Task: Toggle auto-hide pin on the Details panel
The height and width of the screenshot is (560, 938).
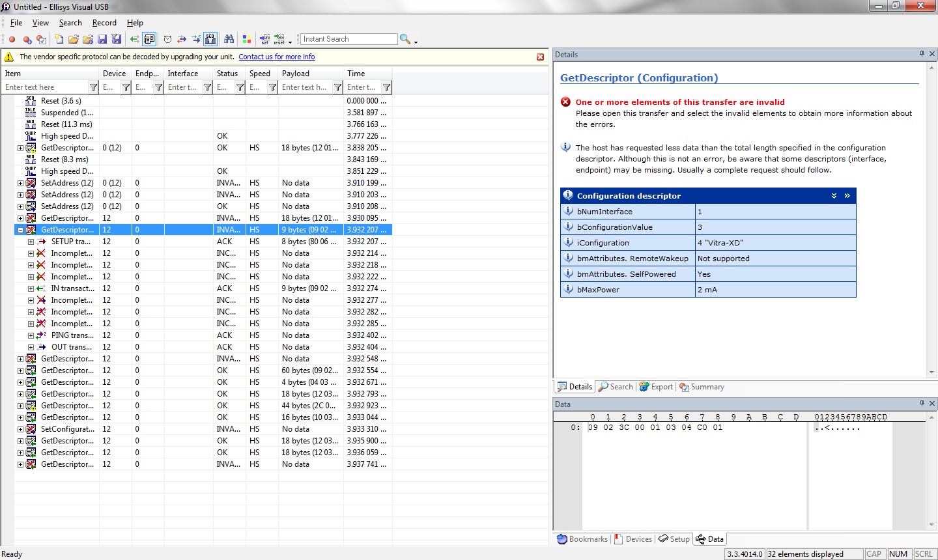Action: click(x=922, y=54)
